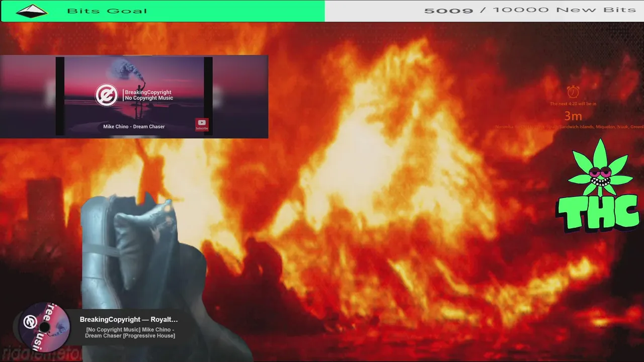Click the 'BreakingCopyright — Royalt...' now-playing title
This screenshot has width=644, height=362.
pyautogui.click(x=129, y=319)
